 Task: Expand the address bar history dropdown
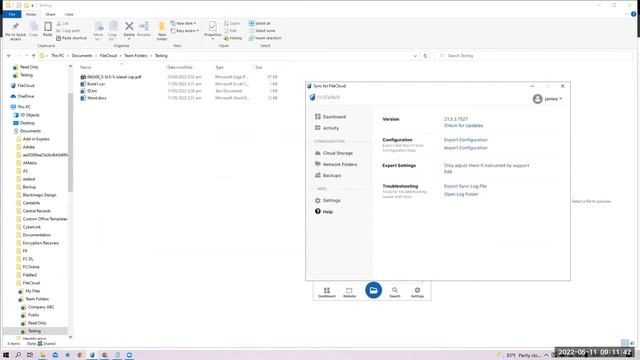[415, 56]
